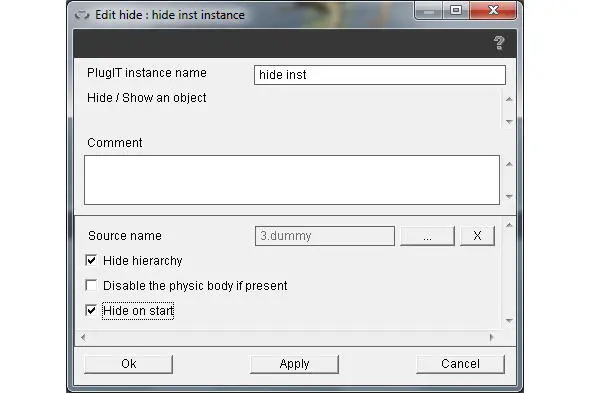Click the application icon in title bar

click(82, 15)
